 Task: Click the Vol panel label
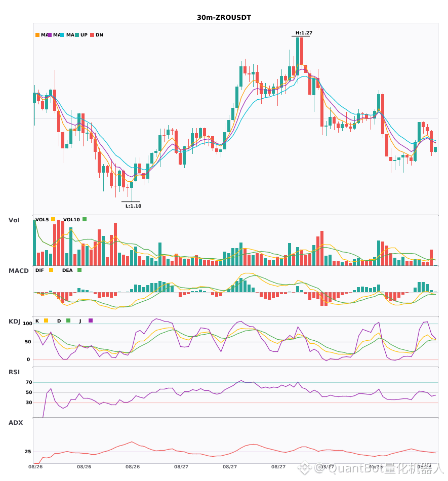pyautogui.click(x=14, y=220)
